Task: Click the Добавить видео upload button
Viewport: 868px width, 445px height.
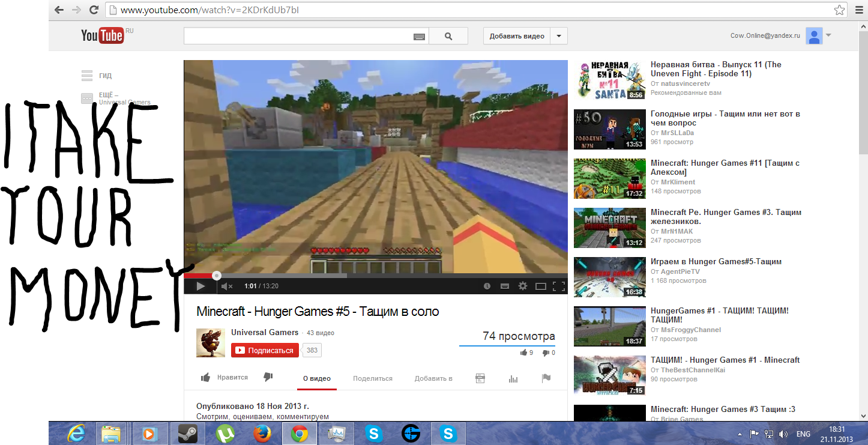Action: click(x=517, y=36)
